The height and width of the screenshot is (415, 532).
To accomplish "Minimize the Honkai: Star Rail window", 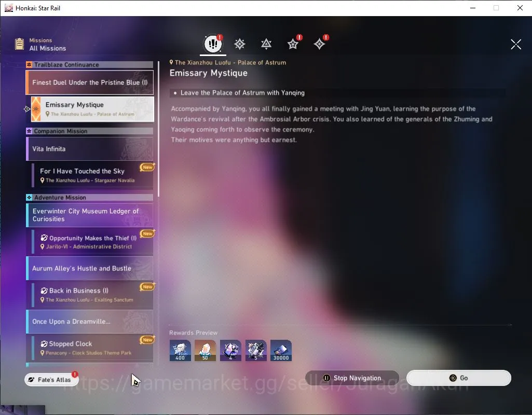I will click(x=473, y=8).
